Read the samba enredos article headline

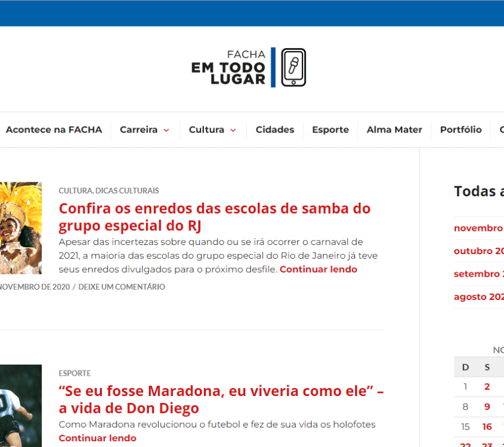tap(214, 216)
